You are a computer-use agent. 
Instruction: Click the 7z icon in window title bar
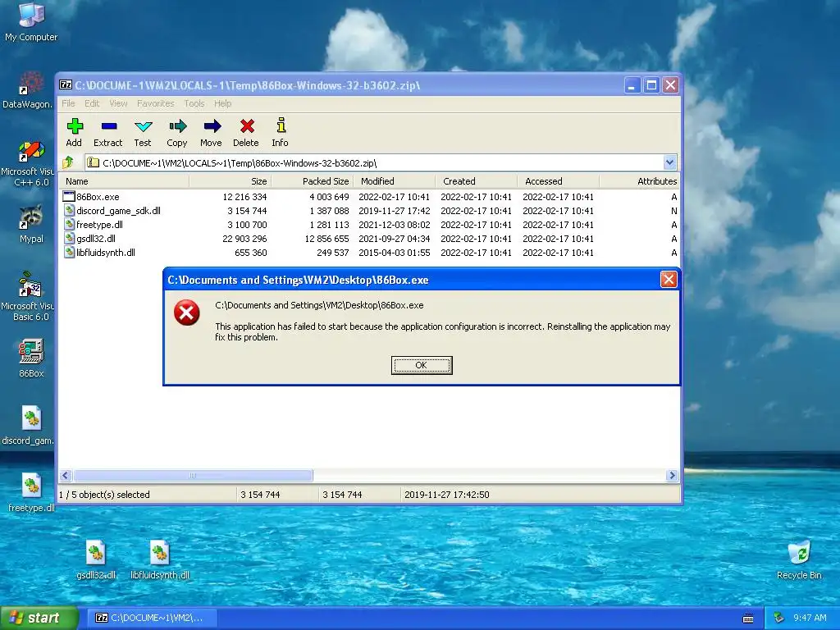66,85
